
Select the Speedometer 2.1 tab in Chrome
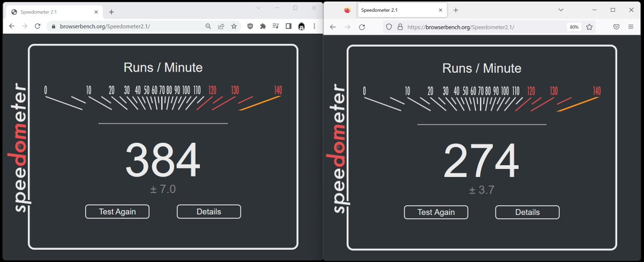pos(54,12)
